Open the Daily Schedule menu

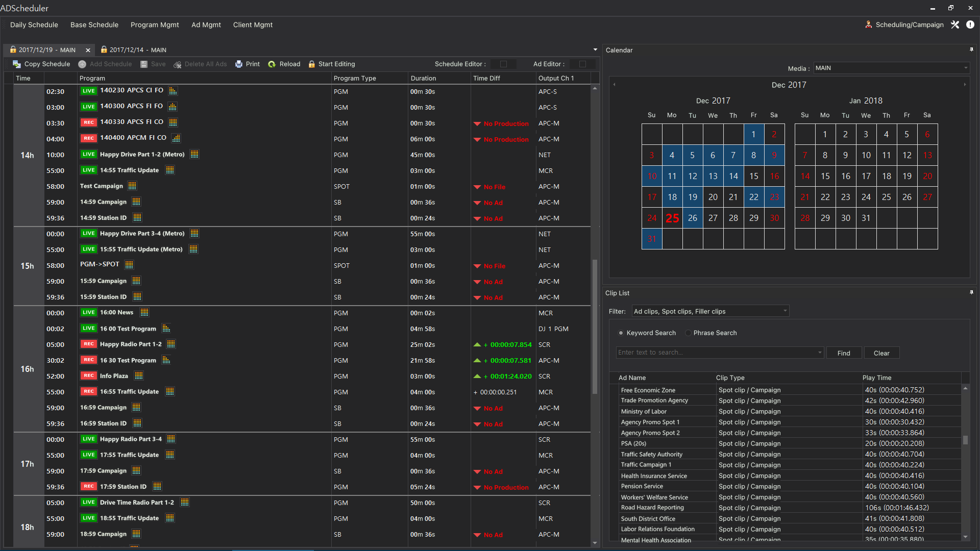click(x=34, y=24)
